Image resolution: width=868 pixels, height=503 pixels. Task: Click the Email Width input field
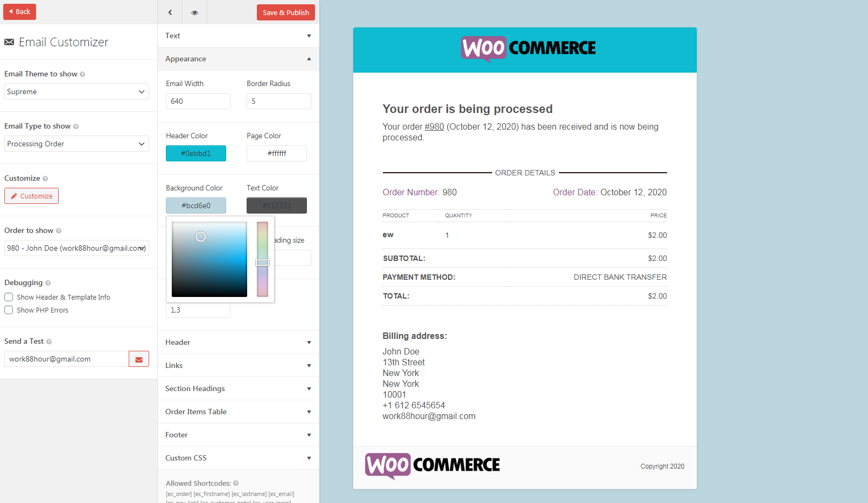(x=198, y=101)
